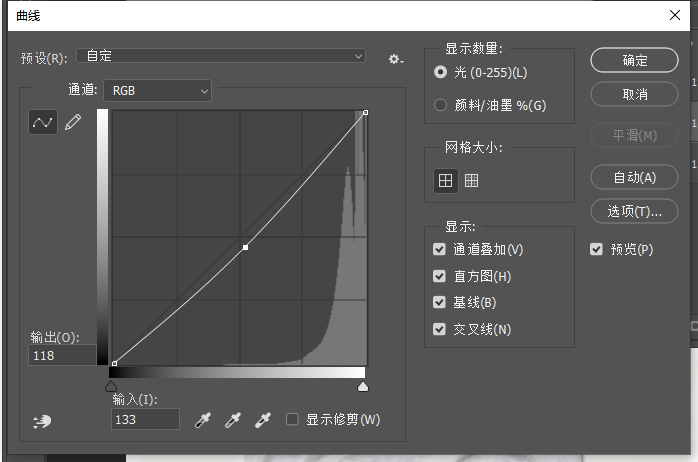Activate the on-image adjustment hand tool
Viewport: 698px width, 462px height.
pos(42,421)
